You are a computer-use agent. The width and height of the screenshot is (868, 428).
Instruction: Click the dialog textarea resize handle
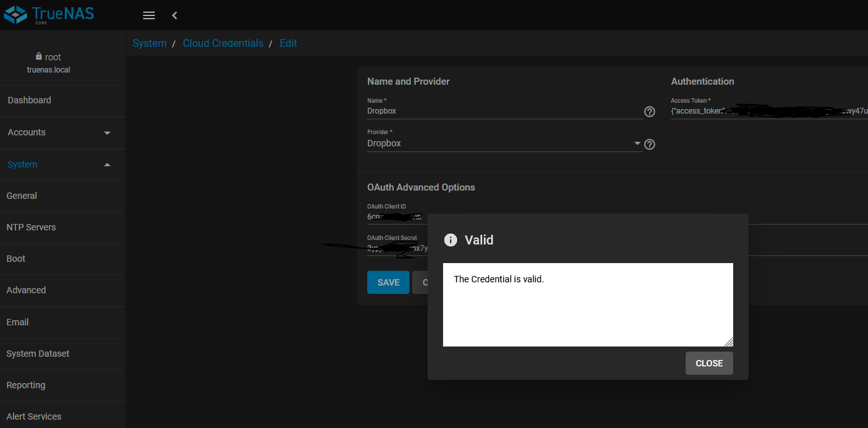(x=729, y=342)
